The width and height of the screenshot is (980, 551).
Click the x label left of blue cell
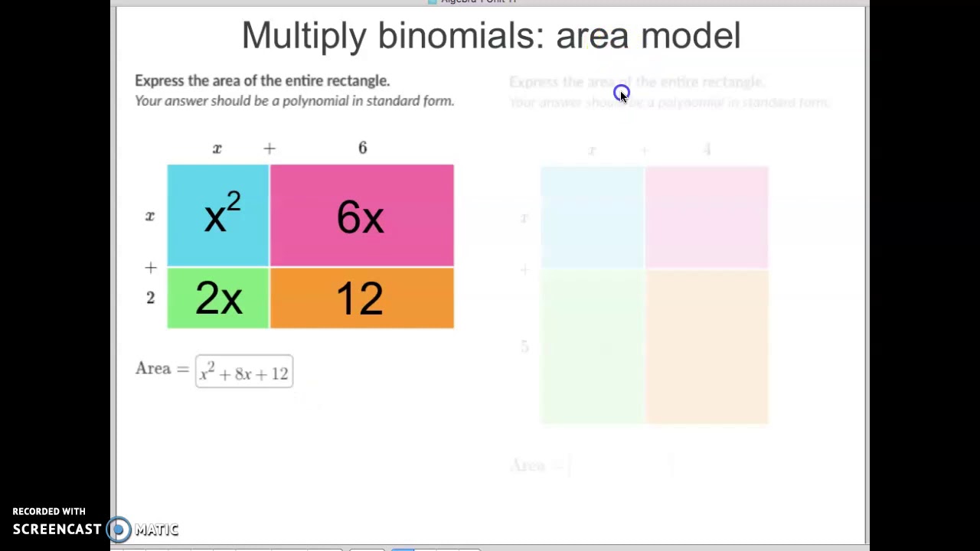[x=150, y=217]
